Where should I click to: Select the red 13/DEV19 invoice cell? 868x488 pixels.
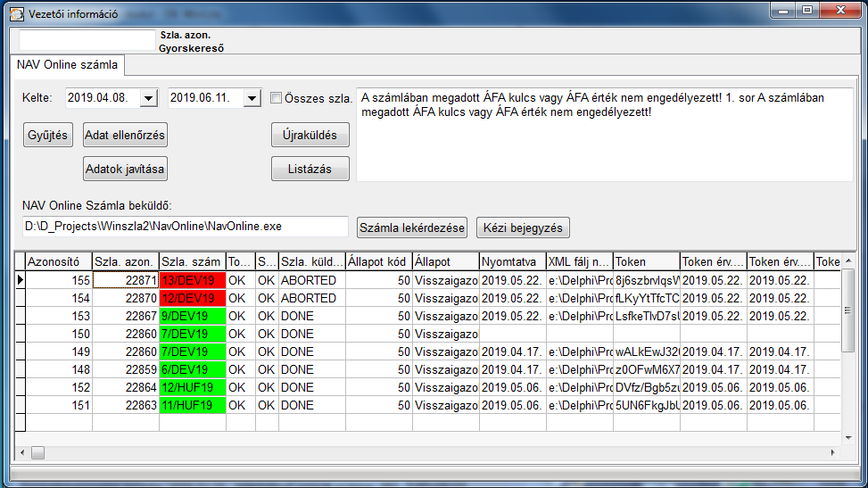point(193,280)
